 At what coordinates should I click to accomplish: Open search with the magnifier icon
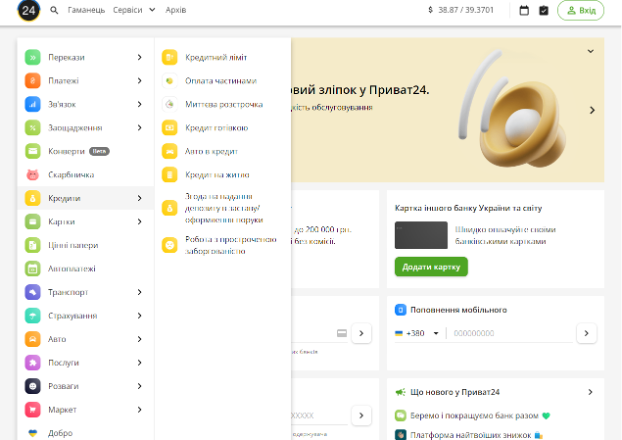coord(54,10)
